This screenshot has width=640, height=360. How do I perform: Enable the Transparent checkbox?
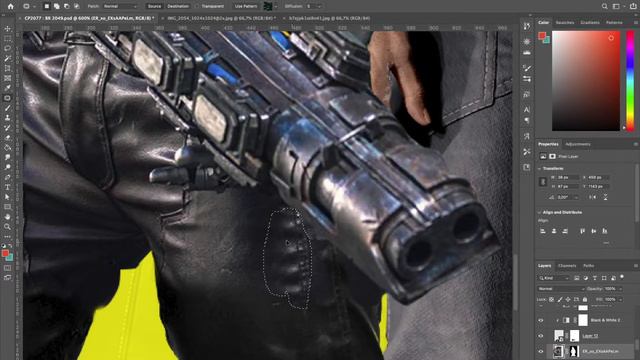[x=196, y=6]
